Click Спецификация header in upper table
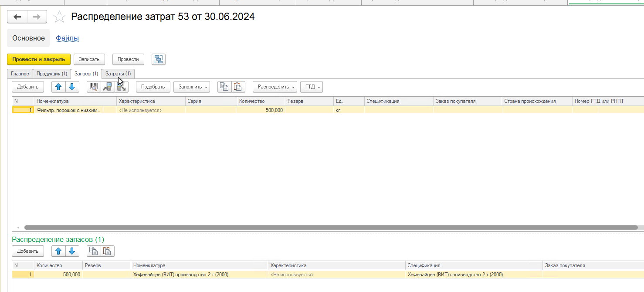The image size is (644, 292). (x=399, y=101)
